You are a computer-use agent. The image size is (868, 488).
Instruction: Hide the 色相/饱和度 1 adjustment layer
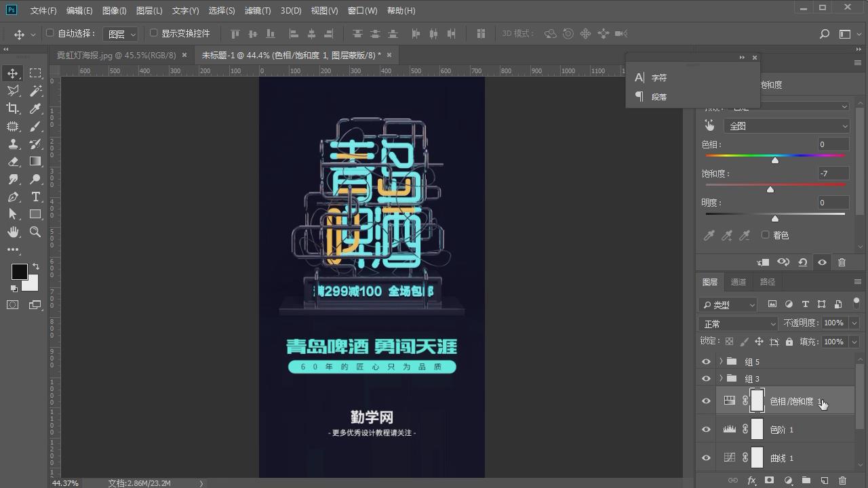coord(706,401)
